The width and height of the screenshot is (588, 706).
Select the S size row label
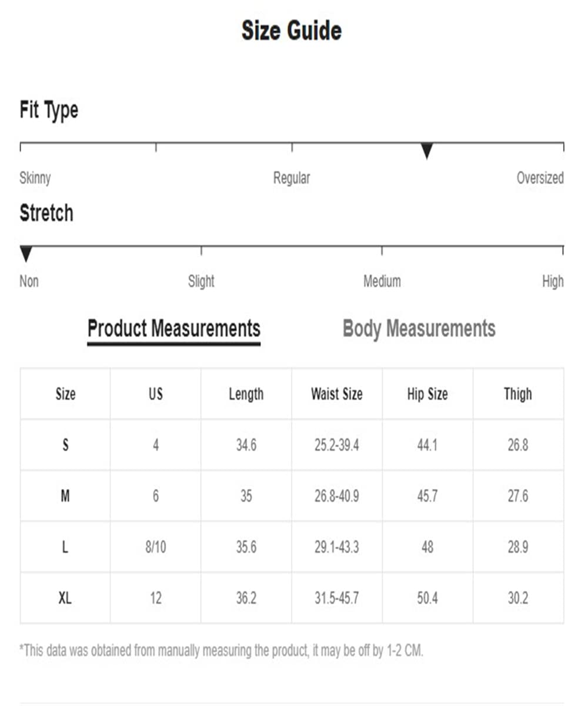click(x=65, y=445)
